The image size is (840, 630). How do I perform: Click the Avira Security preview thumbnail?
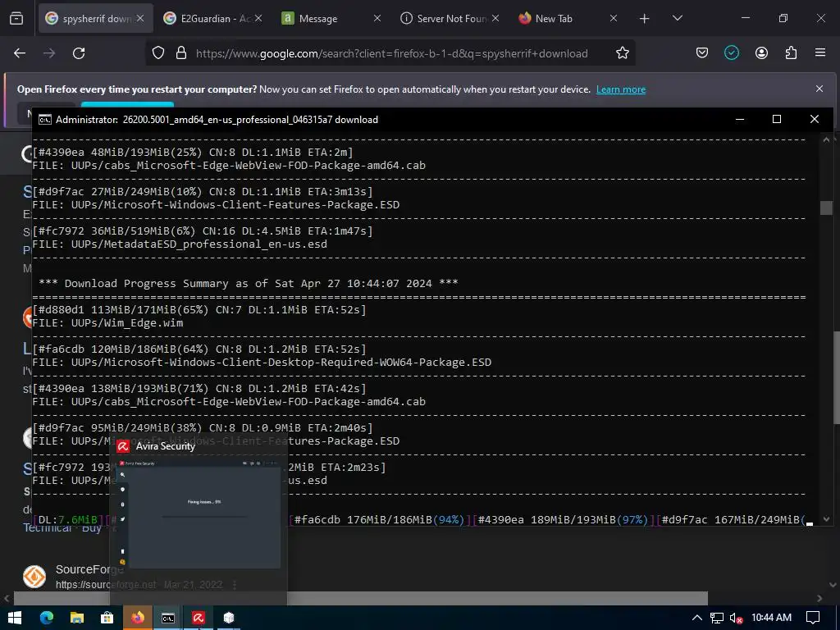(x=199, y=514)
